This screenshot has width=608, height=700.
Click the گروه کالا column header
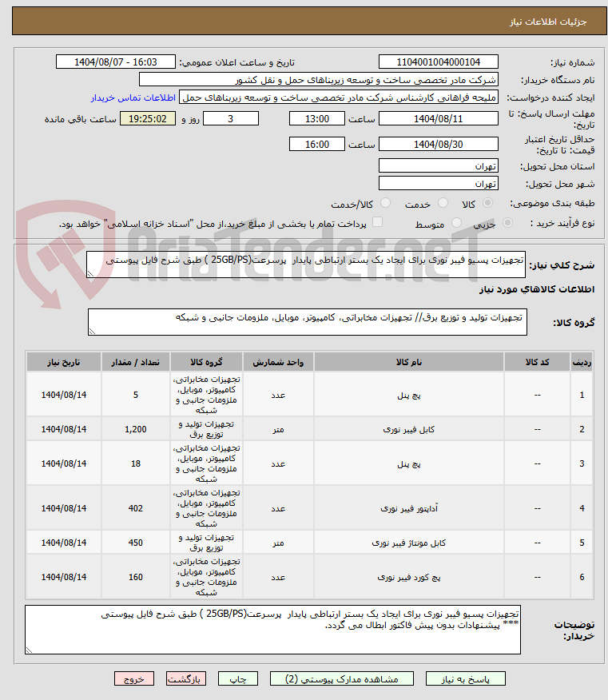point(206,362)
